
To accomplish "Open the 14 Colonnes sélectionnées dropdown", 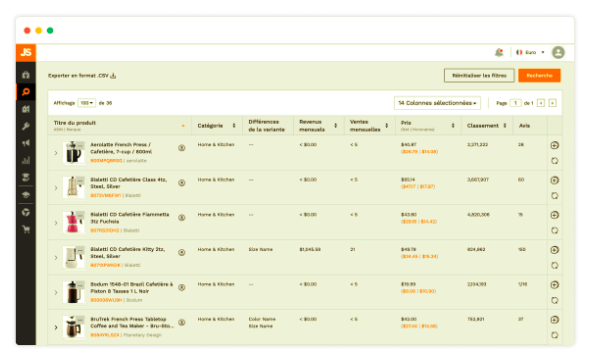I will coord(437,103).
